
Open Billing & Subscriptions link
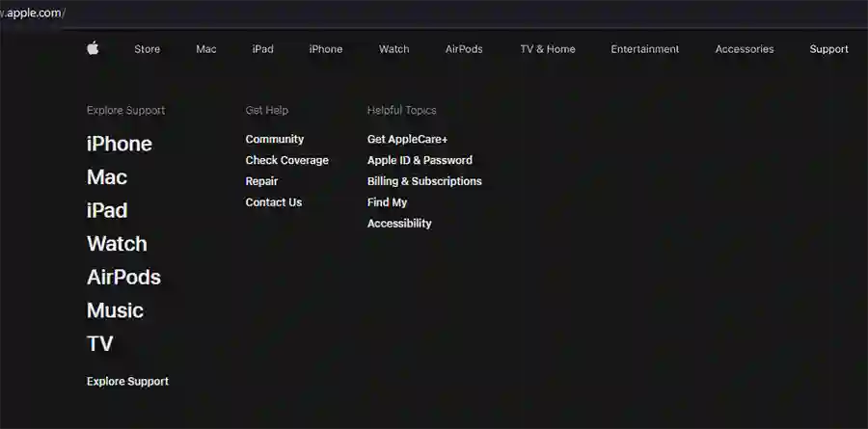tap(424, 181)
